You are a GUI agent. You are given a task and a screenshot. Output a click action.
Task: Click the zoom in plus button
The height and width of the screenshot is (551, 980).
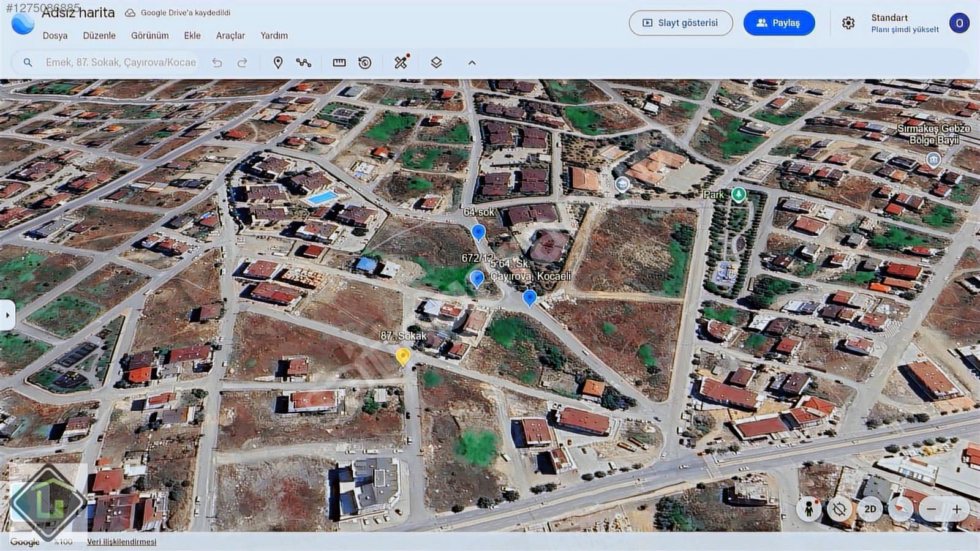click(957, 509)
